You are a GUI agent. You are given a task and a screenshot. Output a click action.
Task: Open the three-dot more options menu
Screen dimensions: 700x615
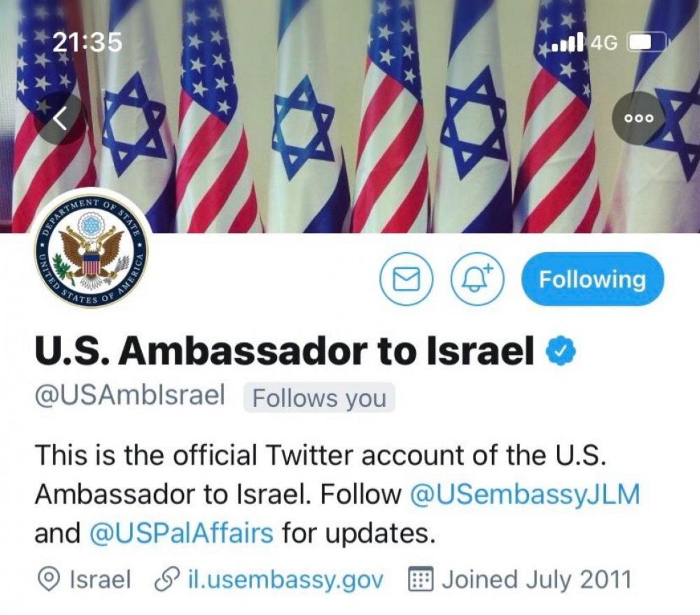coord(638,118)
